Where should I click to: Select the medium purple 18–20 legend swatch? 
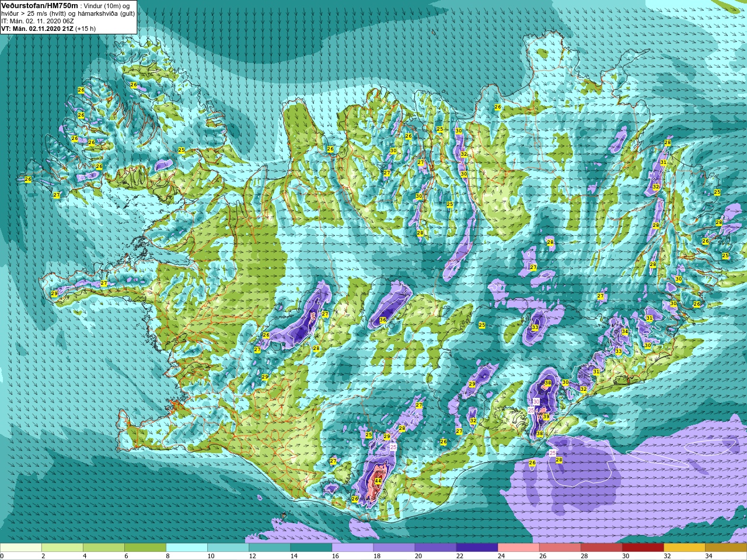394,548
